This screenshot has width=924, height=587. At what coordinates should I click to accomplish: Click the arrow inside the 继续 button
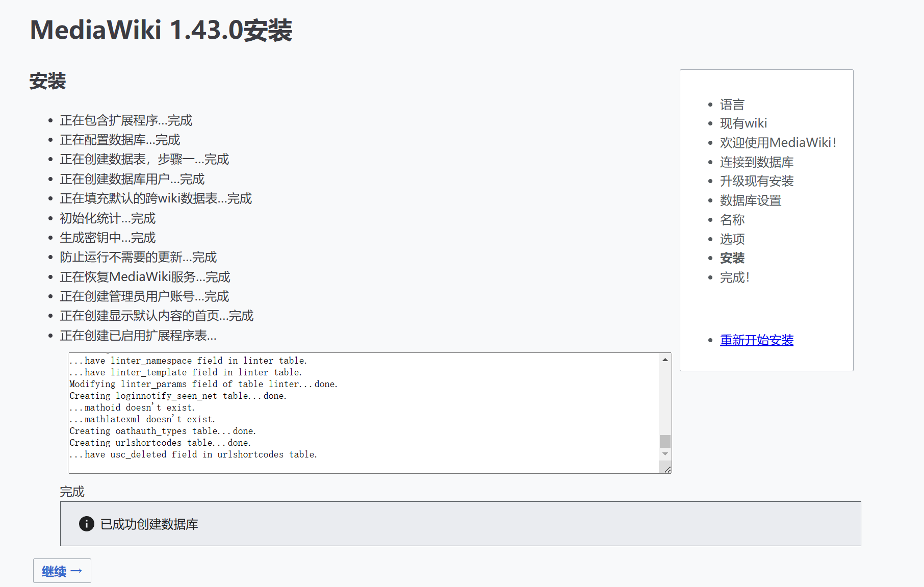click(x=75, y=571)
